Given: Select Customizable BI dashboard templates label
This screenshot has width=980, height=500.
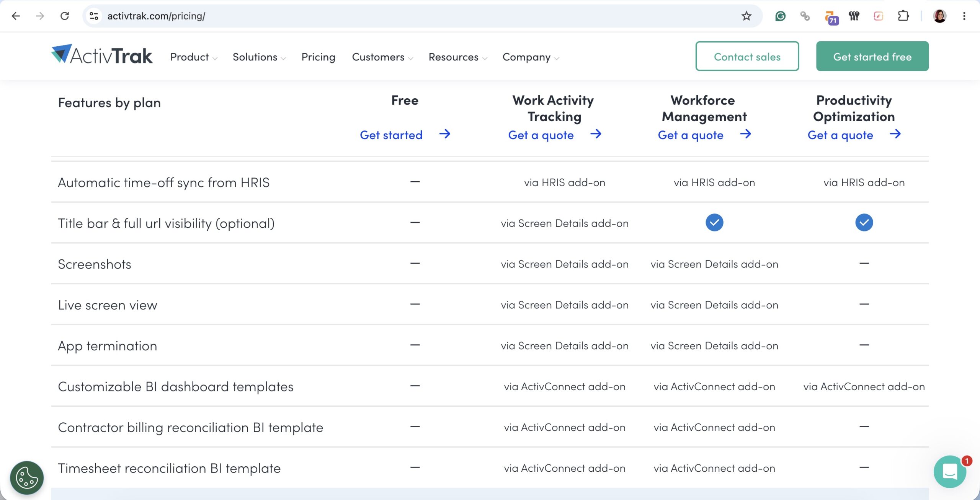Looking at the screenshot, I should point(175,386).
